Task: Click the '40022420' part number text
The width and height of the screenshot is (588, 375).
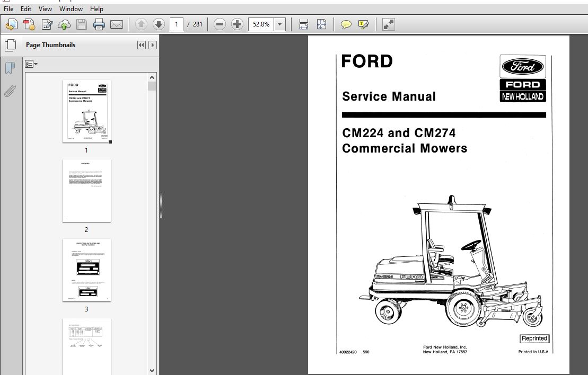Action: click(348, 352)
